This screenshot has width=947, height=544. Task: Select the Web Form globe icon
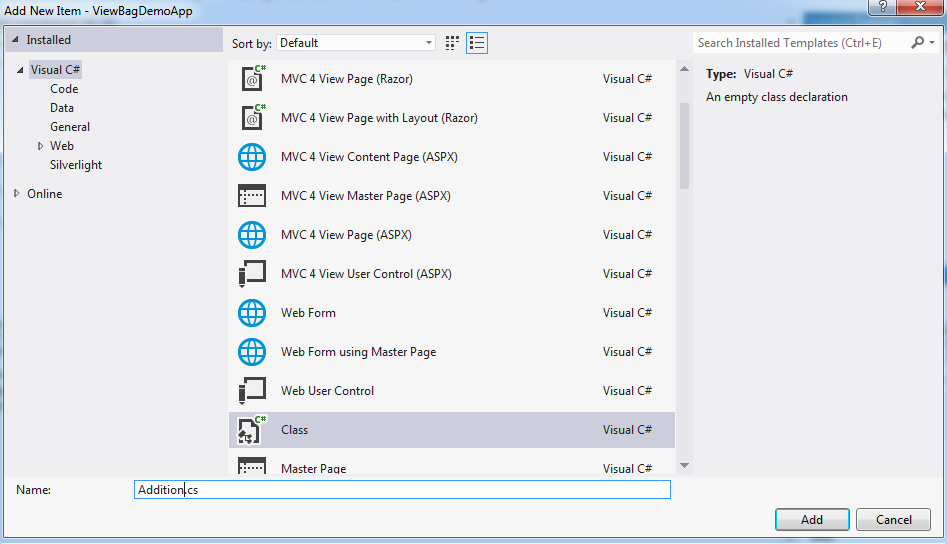[x=252, y=313]
